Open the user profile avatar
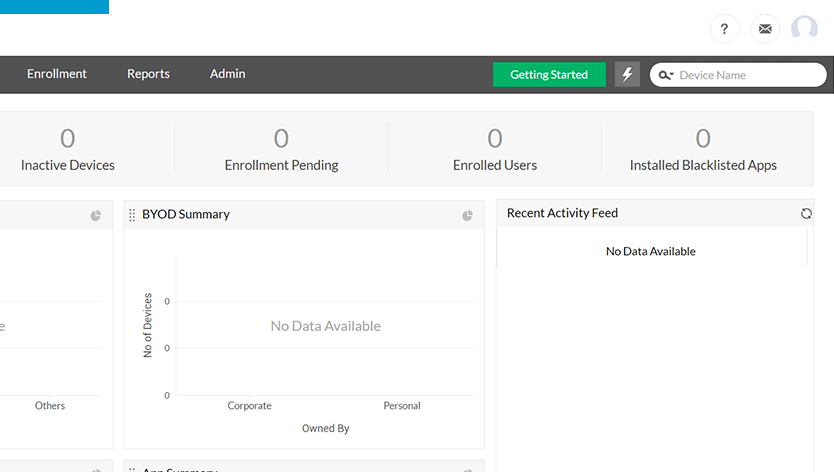 point(804,29)
